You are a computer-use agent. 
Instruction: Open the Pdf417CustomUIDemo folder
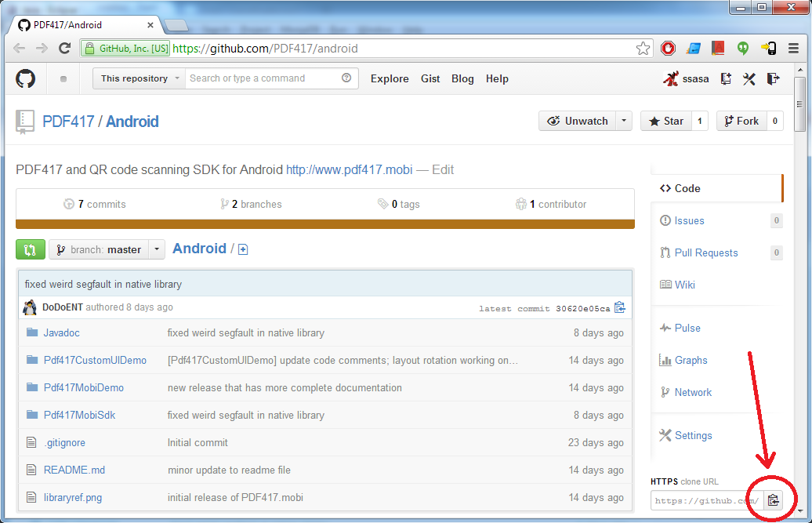[96, 361]
